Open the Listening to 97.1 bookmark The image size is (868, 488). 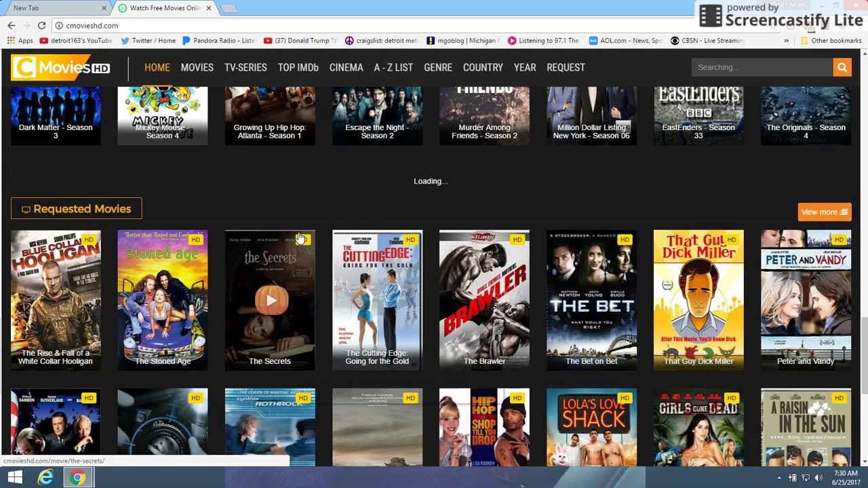coord(543,41)
